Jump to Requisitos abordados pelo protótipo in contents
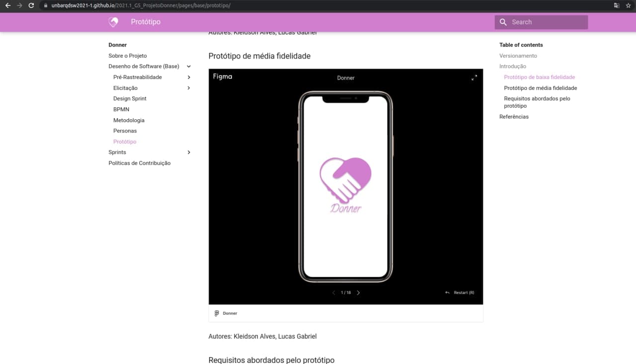The image size is (636, 364). [x=537, y=102]
